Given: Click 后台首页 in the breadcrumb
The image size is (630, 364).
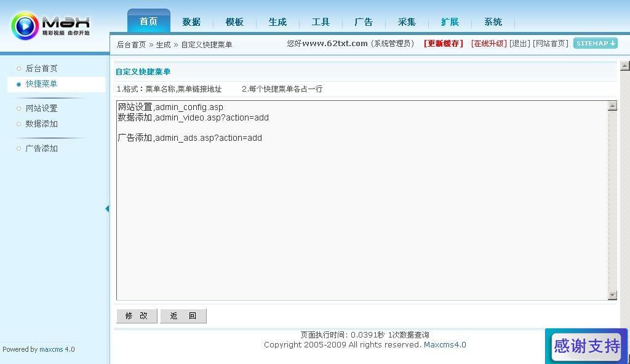Looking at the screenshot, I should pos(132,45).
